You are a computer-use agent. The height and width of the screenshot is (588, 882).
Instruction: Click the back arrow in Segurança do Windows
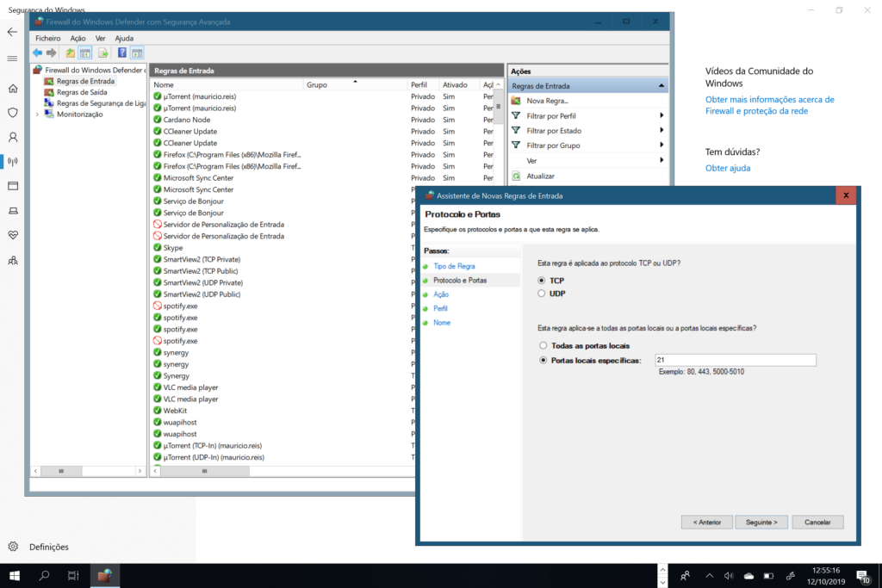click(12, 32)
